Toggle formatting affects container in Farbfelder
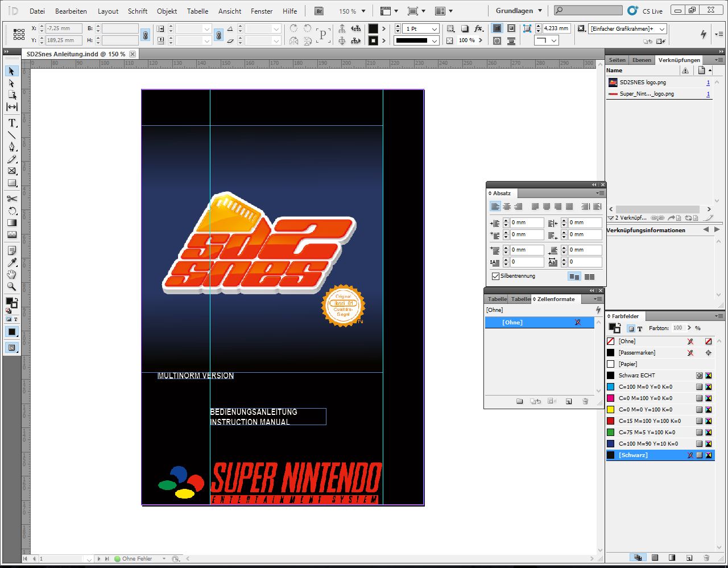This screenshot has width=728, height=568. pyautogui.click(x=631, y=328)
